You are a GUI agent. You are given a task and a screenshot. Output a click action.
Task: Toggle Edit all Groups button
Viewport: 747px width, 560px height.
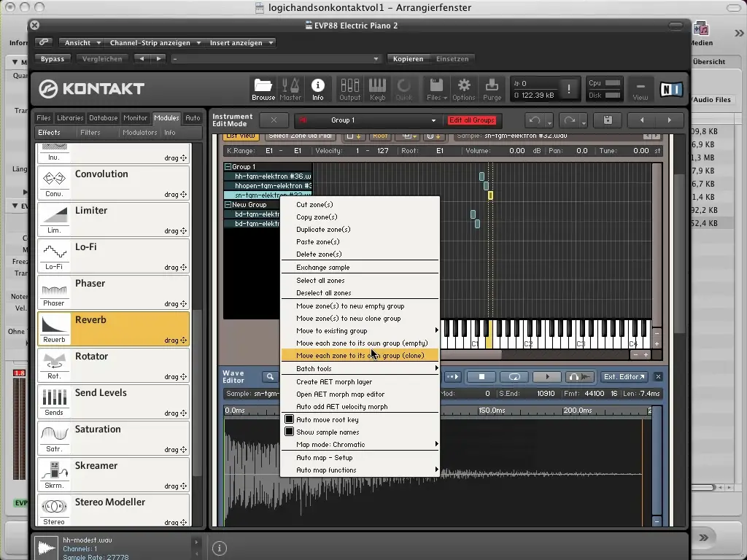tap(472, 120)
